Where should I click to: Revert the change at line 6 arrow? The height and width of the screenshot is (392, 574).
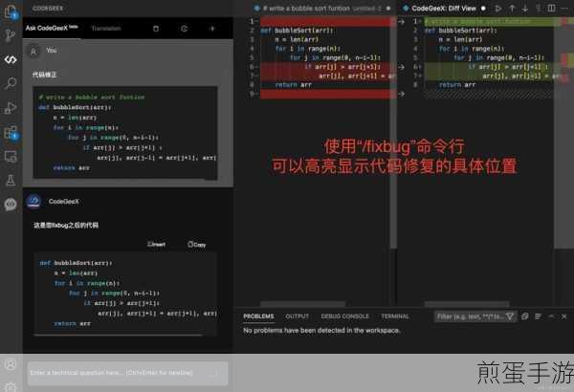(x=402, y=67)
